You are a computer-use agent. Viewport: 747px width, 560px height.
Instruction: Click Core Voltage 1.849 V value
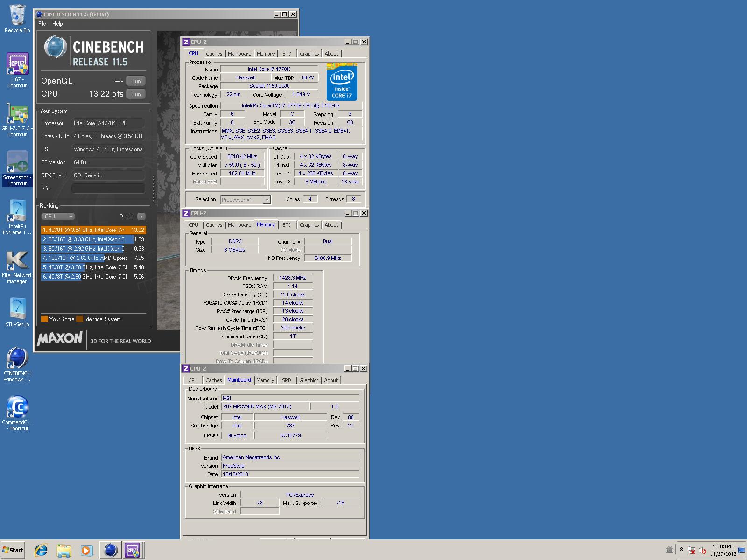(x=301, y=94)
